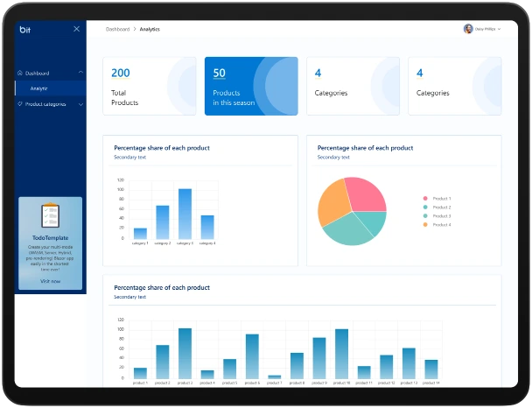Click the Dashboard breadcrumb link

[x=117, y=29]
